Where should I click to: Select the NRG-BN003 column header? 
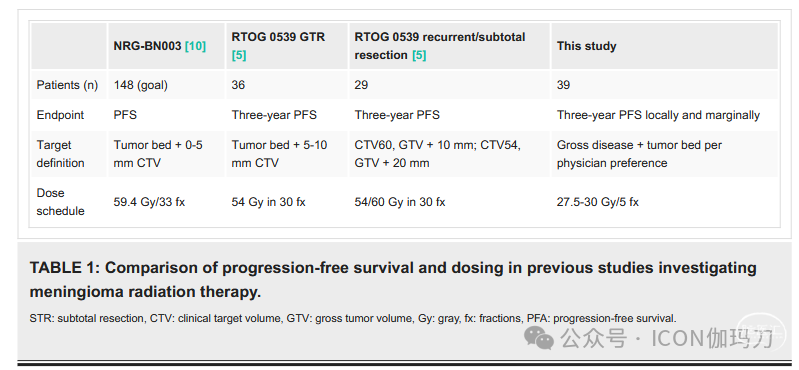[166, 46]
